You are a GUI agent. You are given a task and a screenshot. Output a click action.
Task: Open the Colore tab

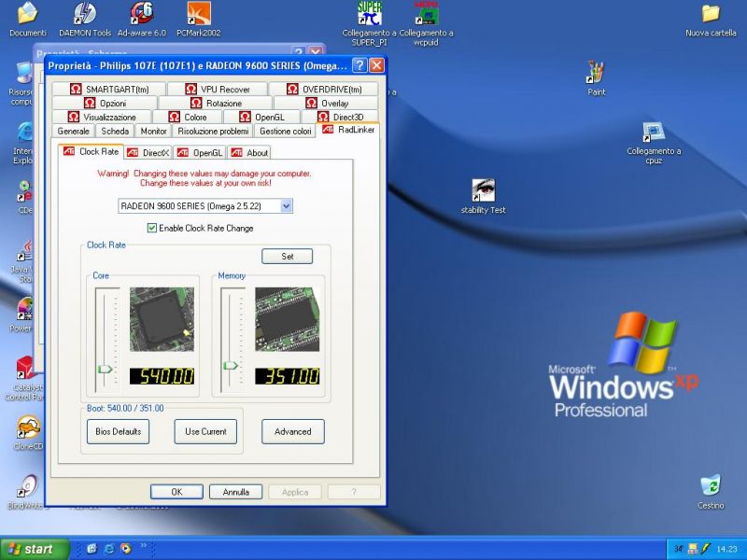(x=188, y=118)
